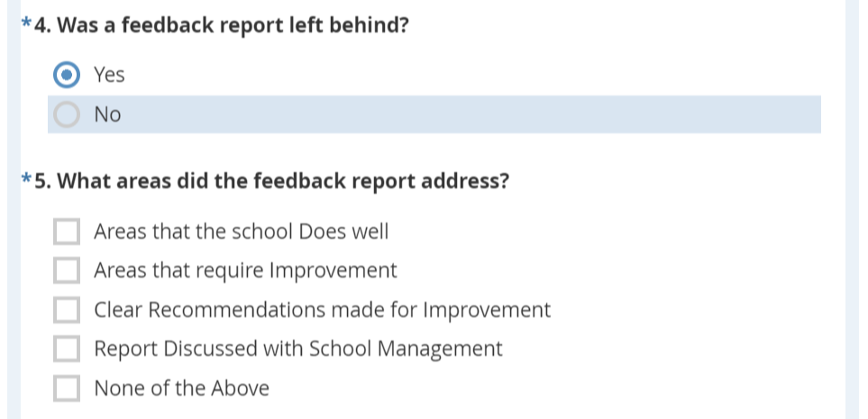Click the "None of the Above" label text
Image resolution: width=868 pixels, height=419 pixels.
point(181,389)
